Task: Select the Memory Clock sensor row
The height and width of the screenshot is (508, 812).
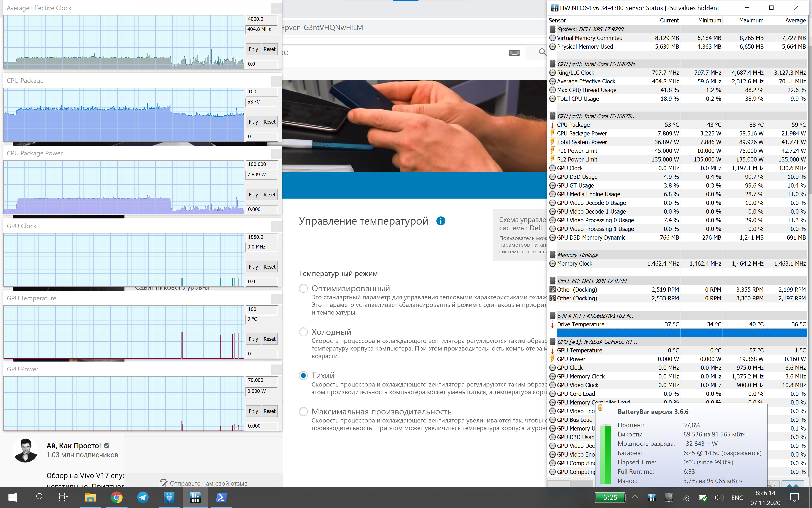Action: [678, 264]
